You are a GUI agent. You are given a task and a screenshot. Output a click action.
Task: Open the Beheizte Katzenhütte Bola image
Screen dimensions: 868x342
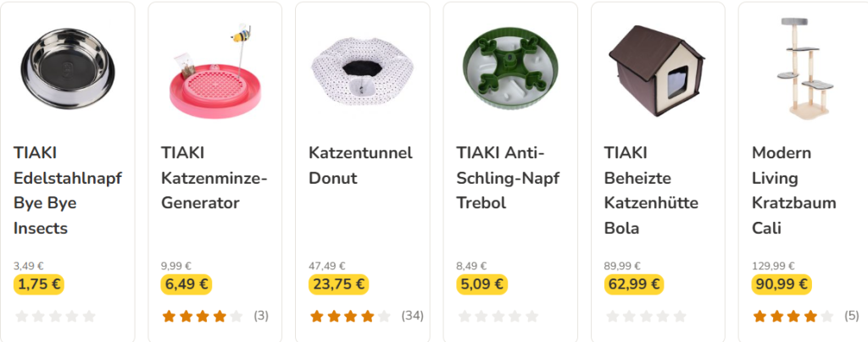click(x=658, y=69)
